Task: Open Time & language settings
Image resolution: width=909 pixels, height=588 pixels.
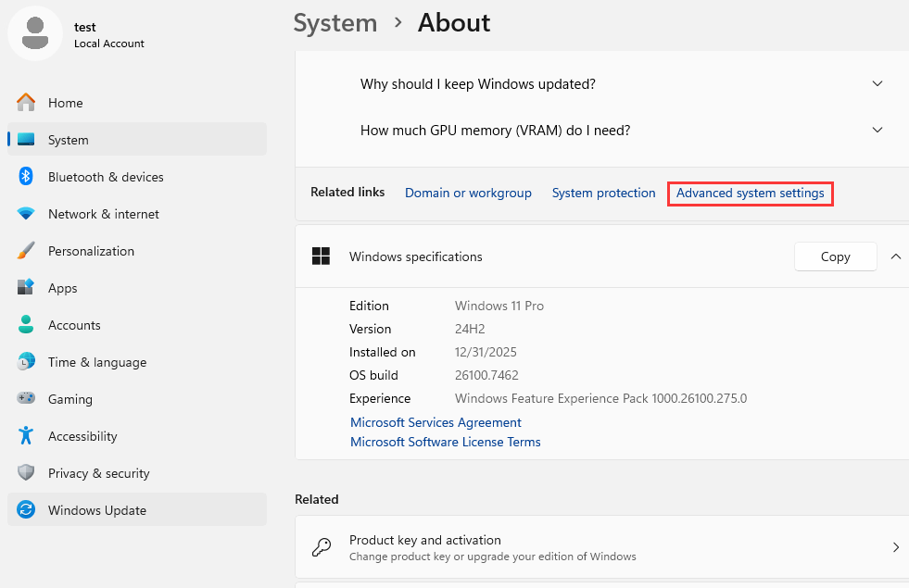Action: coord(96,362)
